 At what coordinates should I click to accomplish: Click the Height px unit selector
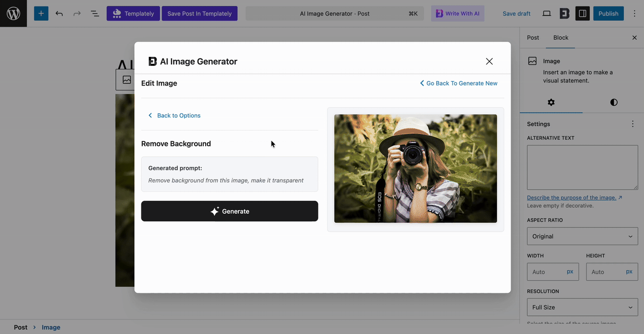(629, 272)
